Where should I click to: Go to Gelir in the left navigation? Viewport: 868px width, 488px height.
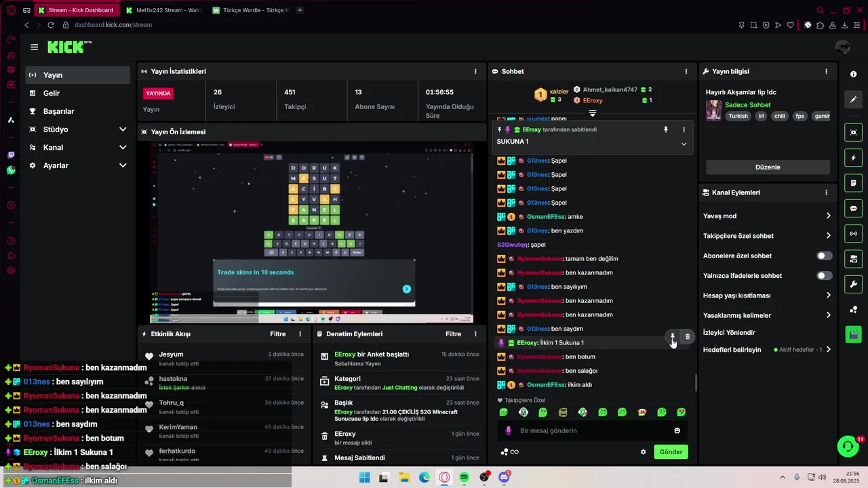point(78,94)
